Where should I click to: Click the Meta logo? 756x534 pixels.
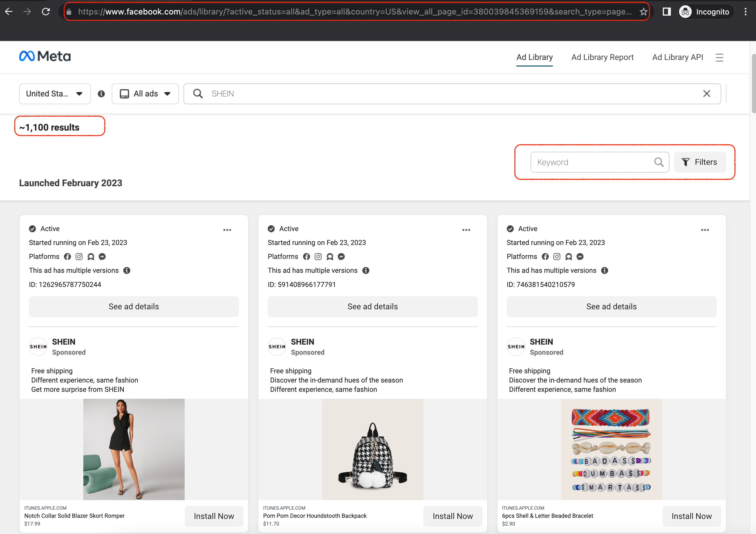click(x=45, y=56)
